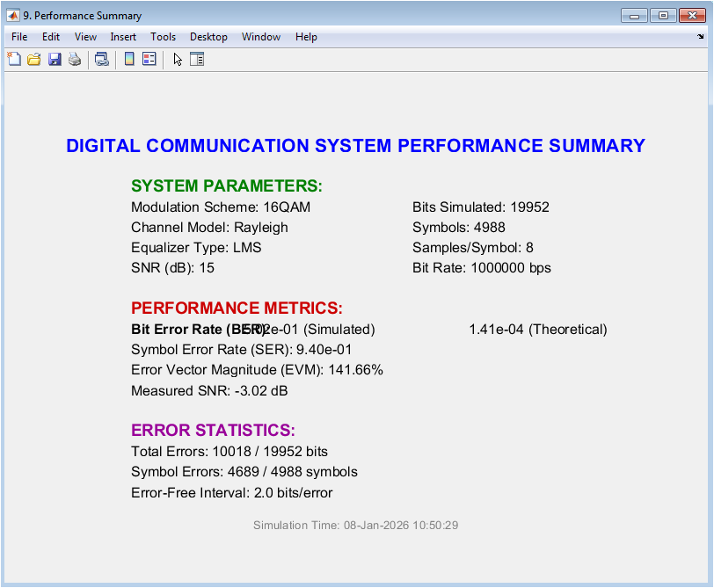Open the Property Inspector toolbar icon
The height and width of the screenshot is (588, 714).
click(x=197, y=60)
